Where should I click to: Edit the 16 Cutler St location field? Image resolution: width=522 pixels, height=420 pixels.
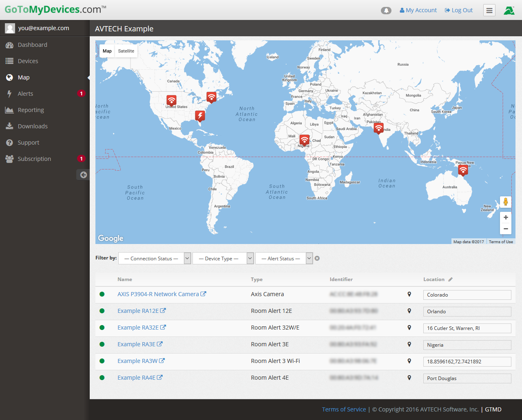(467, 328)
